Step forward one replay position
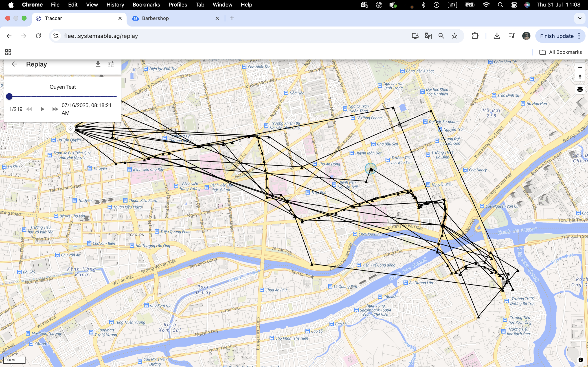 coord(55,109)
